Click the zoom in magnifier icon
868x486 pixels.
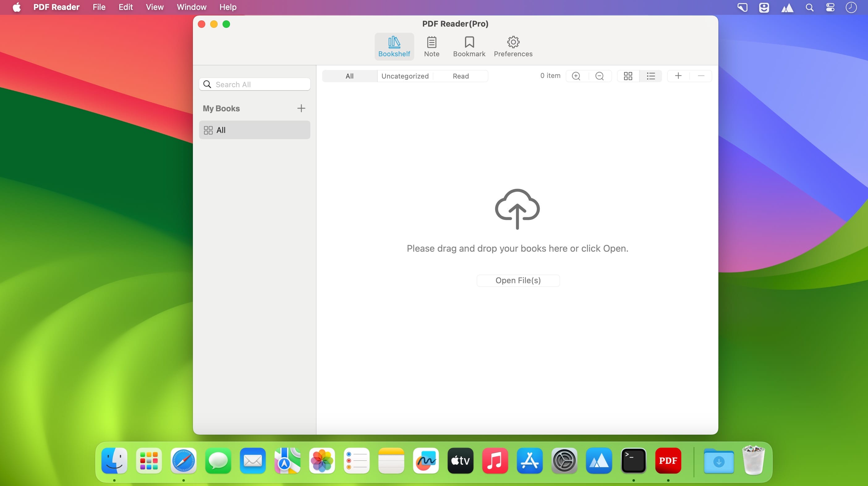pos(576,76)
